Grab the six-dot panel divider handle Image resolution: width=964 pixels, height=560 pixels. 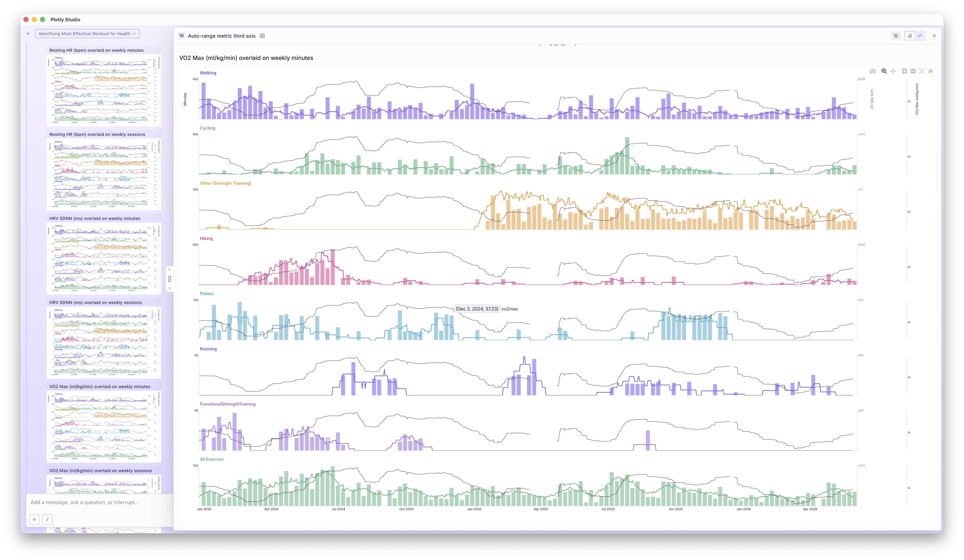(x=169, y=279)
